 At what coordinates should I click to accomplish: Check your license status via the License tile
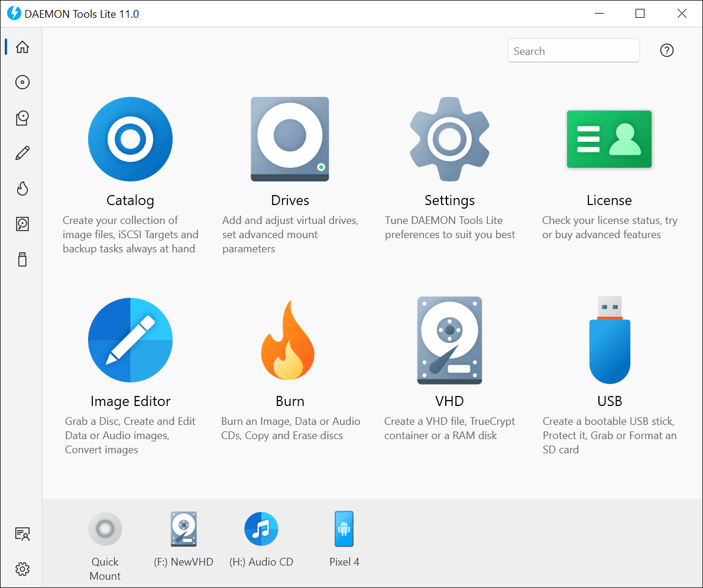609,139
